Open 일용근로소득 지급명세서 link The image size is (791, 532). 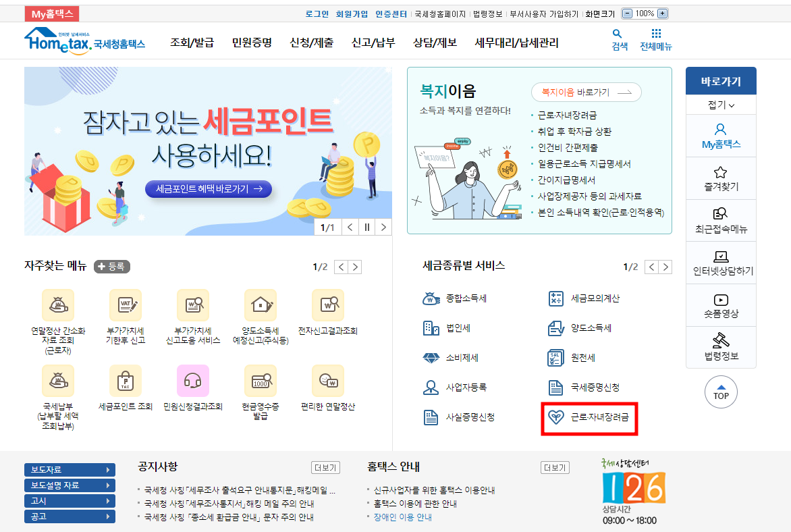[x=584, y=164]
